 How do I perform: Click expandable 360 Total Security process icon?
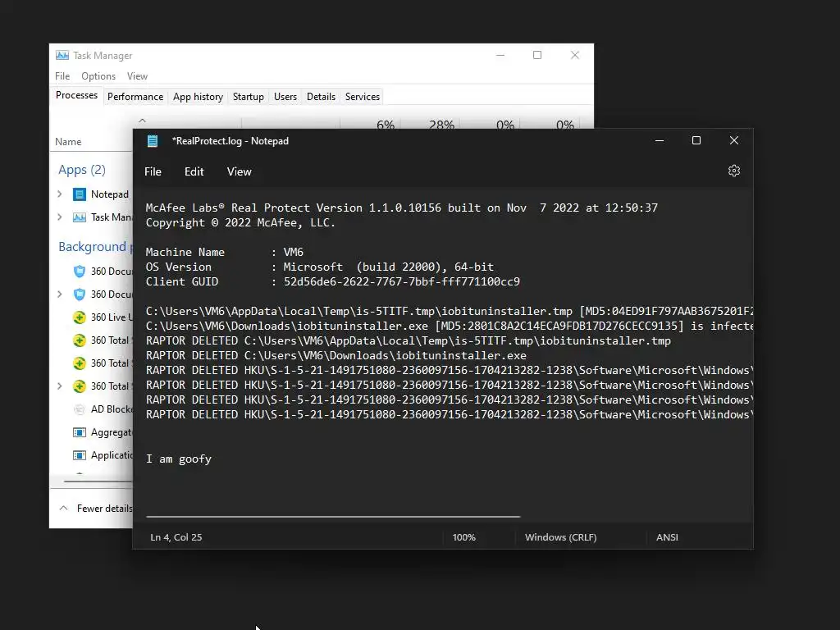[80, 386]
